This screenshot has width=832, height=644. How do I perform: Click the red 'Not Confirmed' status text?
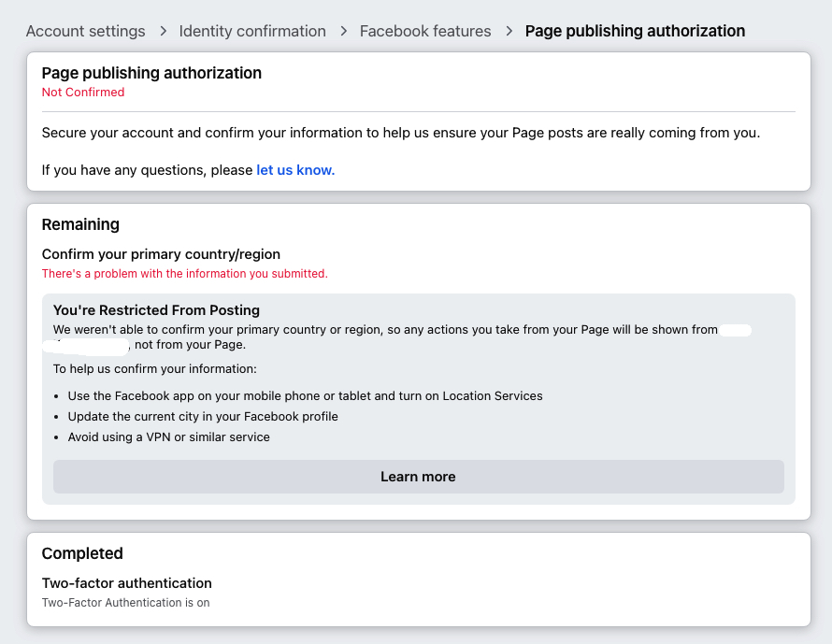click(83, 93)
